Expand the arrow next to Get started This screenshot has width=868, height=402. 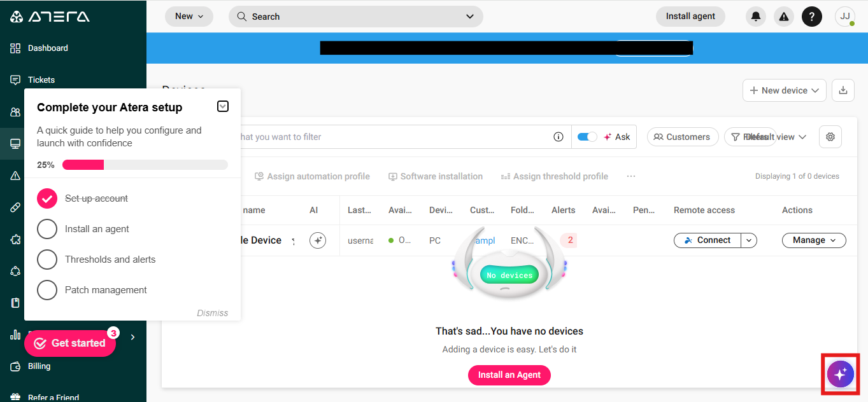click(132, 337)
